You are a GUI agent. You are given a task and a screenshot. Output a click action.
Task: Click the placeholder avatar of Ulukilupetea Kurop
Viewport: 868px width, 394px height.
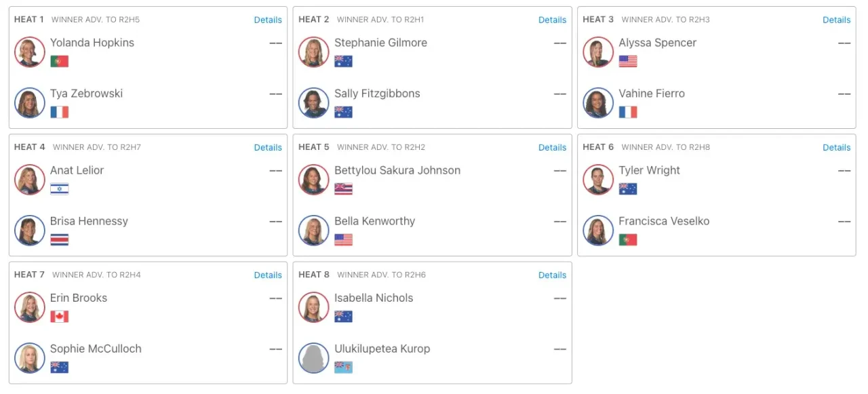pyautogui.click(x=314, y=358)
